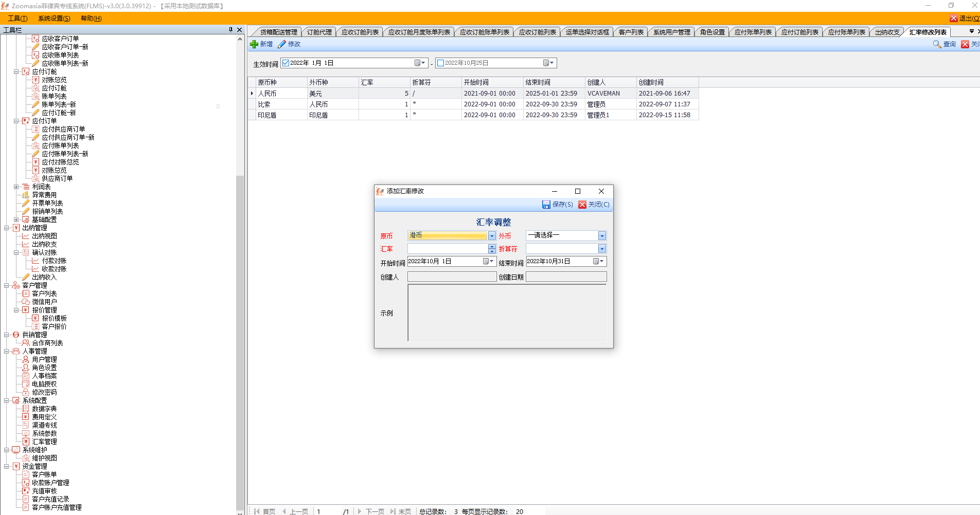Uncheck the 2022年1月1日 start date checkbox
Viewport: 980px width, 515px height.
point(286,63)
